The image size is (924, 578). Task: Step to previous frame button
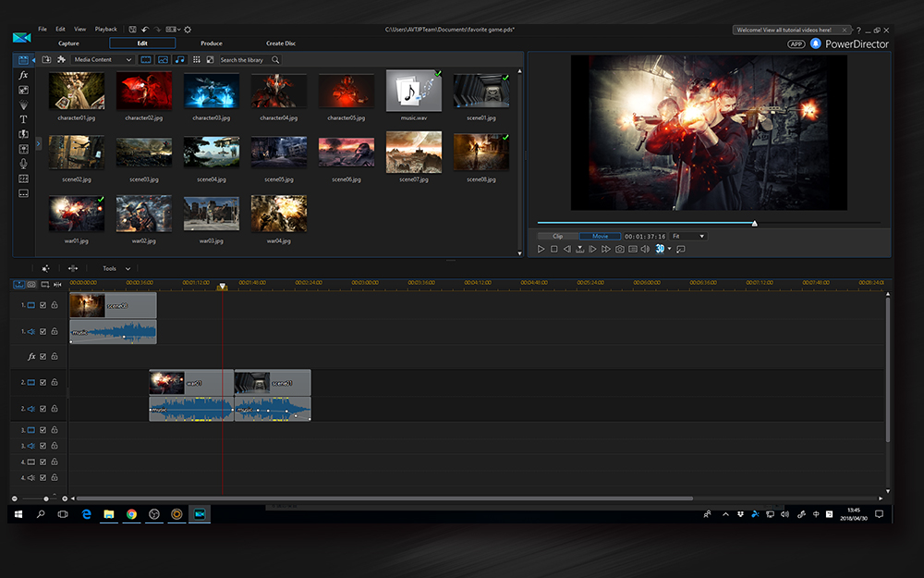click(567, 250)
